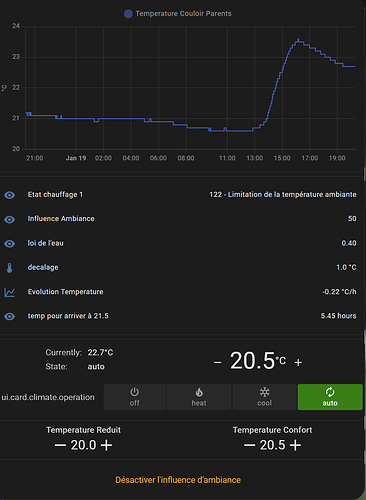
Task: Click the eye icon beside Etat chauffage 1
Action: 9,195
